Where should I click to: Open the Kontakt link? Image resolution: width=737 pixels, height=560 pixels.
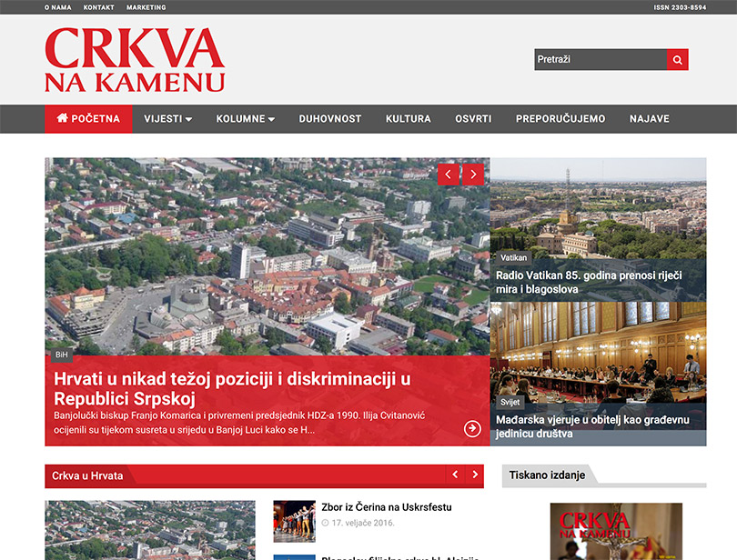pyautogui.click(x=98, y=7)
